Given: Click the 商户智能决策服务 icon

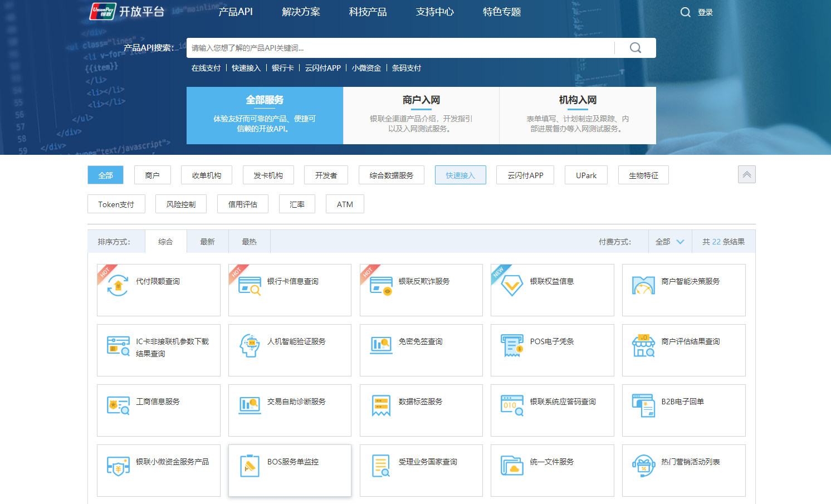Looking at the screenshot, I should [x=643, y=286].
